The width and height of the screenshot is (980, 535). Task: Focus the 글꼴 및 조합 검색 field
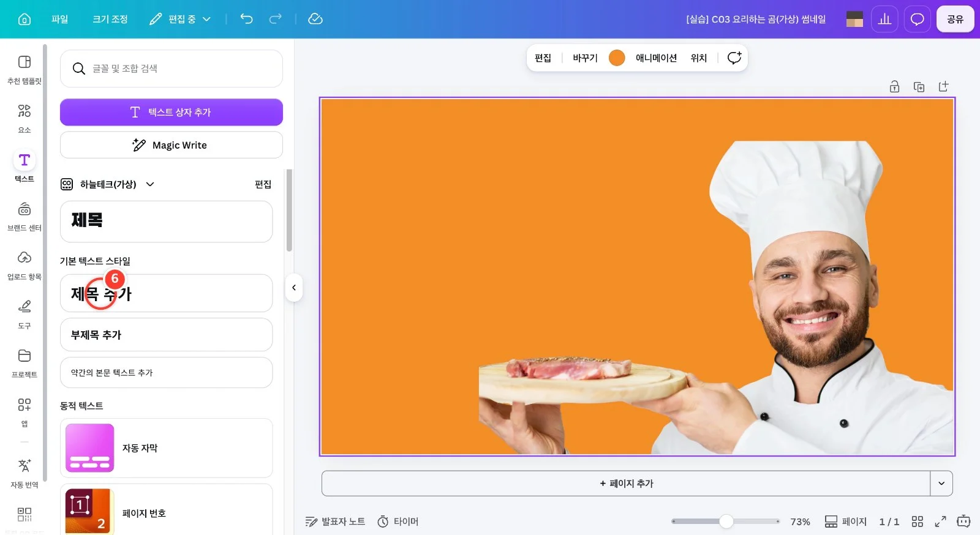click(171, 69)
